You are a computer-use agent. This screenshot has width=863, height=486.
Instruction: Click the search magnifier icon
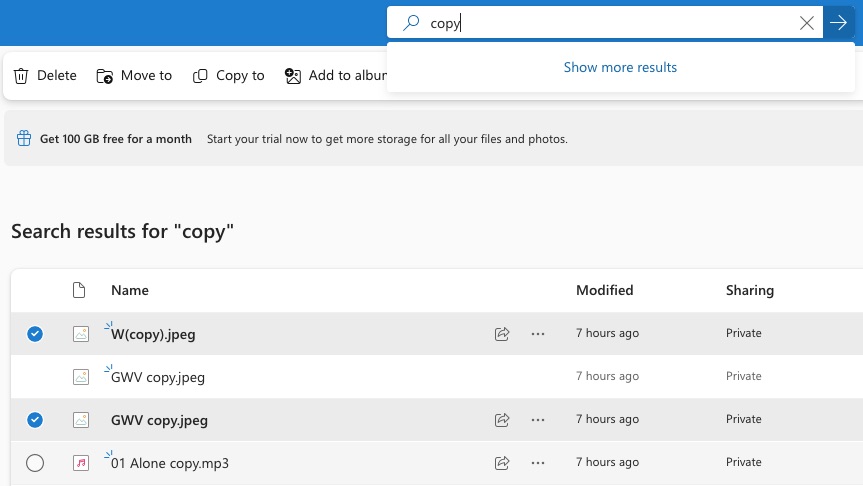[x=411, y=23]
